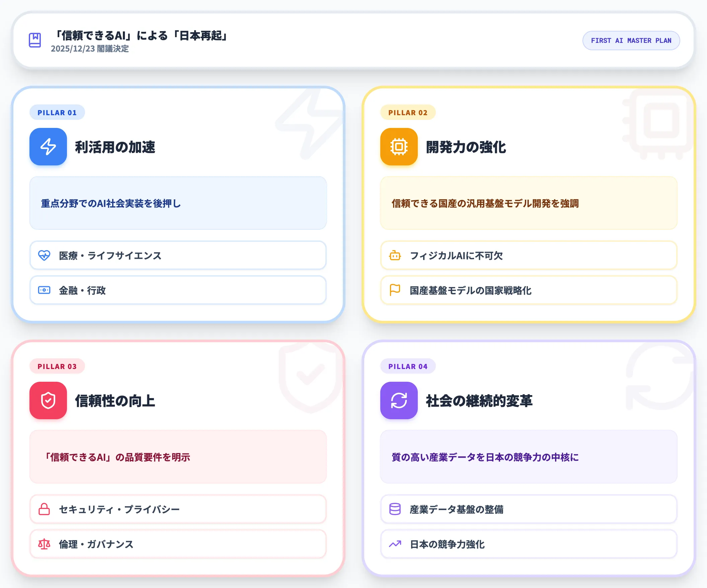
Task: Click the trending-up icon beside 日本の競争力強化
Action: click(395, 544)
